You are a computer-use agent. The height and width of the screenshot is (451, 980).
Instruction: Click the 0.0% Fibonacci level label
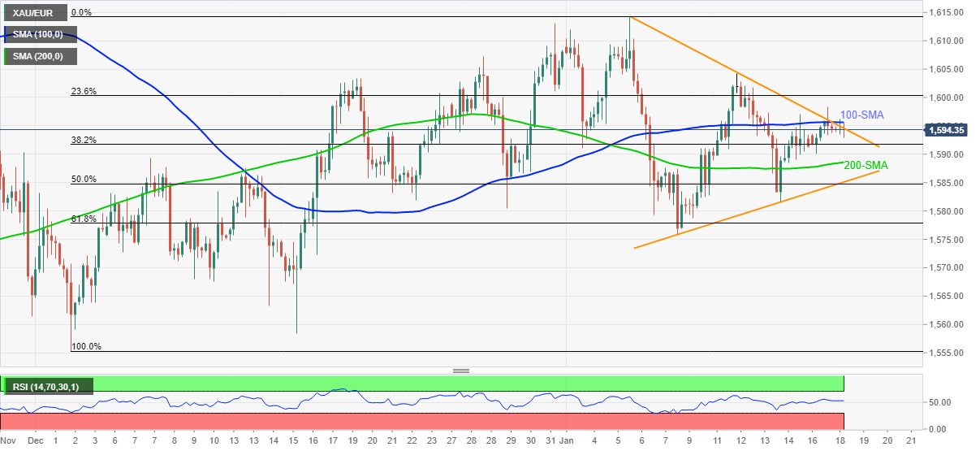pyautogui.click(x=80, y=13)
